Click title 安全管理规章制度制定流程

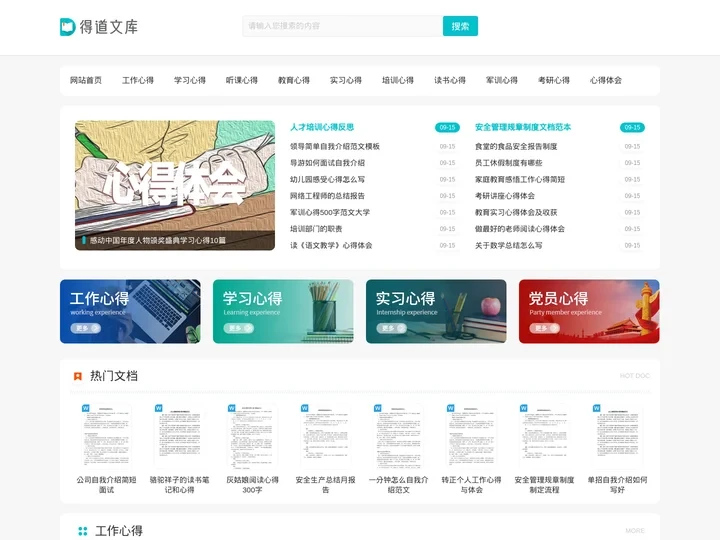click(545, 485)
